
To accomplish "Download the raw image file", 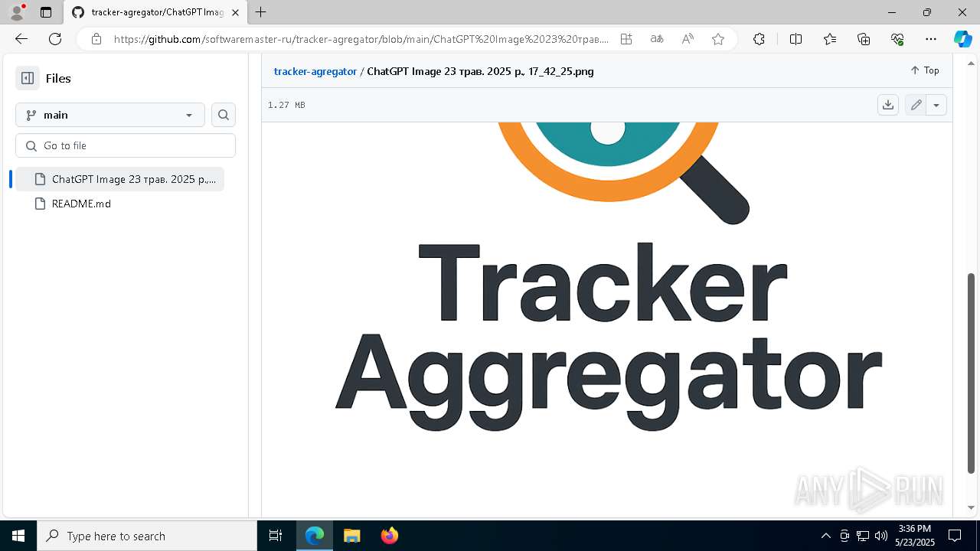I will point(888,105).
